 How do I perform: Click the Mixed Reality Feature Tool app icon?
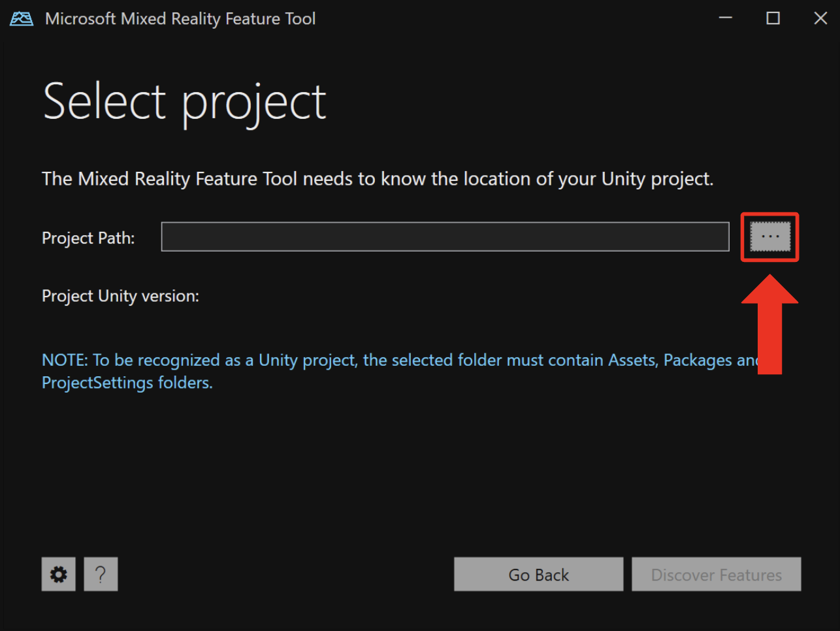click(x=22, y=18)
